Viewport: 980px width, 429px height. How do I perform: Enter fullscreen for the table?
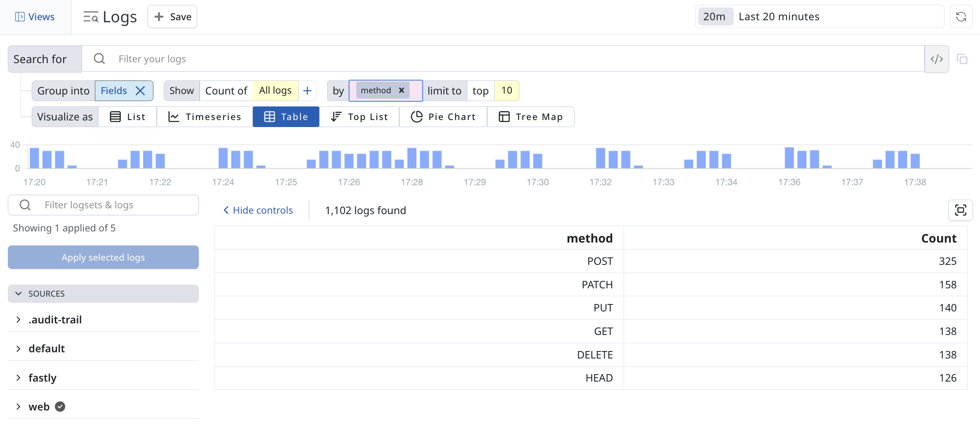coord(961,210)
